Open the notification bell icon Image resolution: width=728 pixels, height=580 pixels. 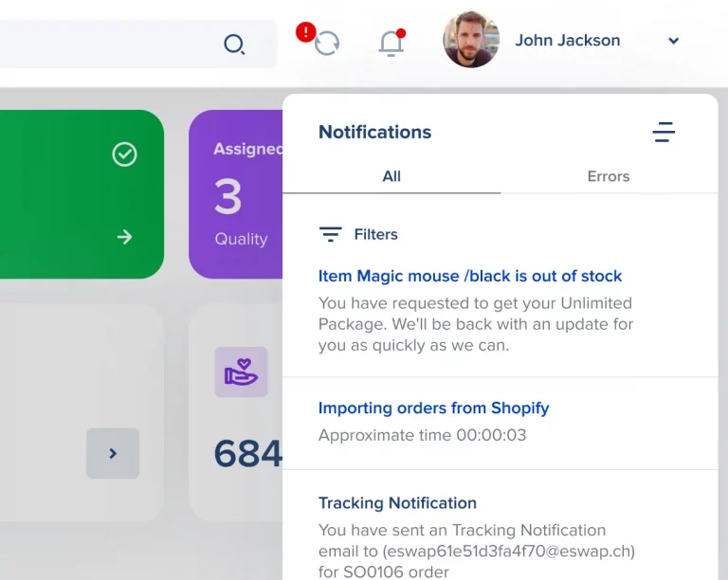391,44
